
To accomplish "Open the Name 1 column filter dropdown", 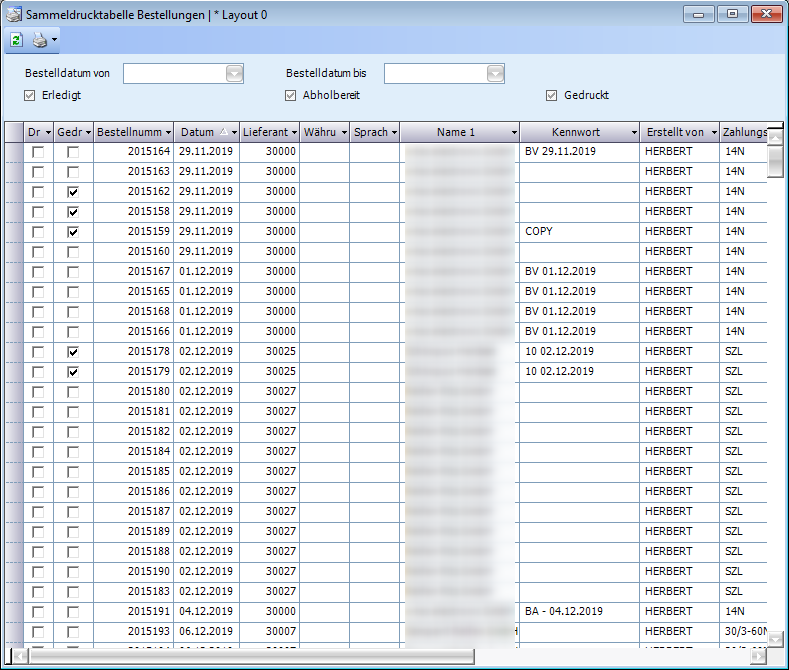I will [x=513, y=132].
